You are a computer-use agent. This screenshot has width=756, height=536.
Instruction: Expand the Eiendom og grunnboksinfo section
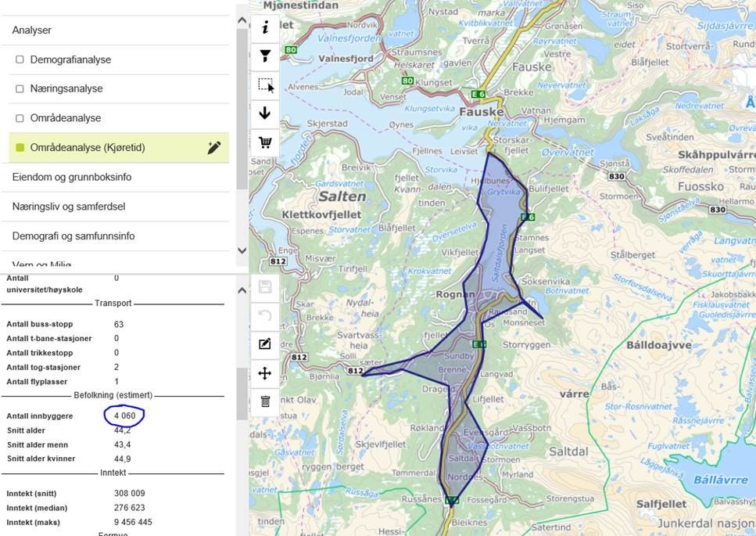point(73,176)
